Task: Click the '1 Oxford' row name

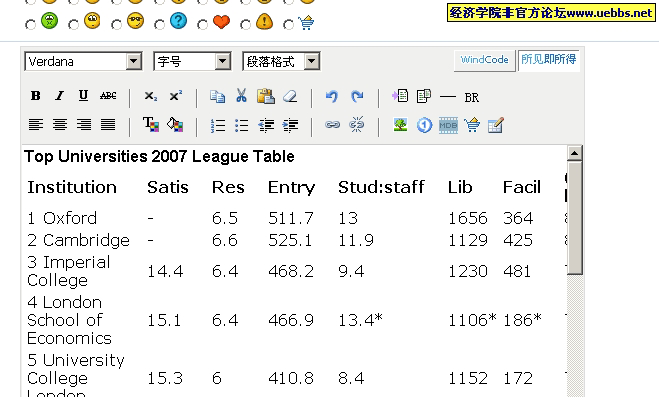Action: [62, 218]
